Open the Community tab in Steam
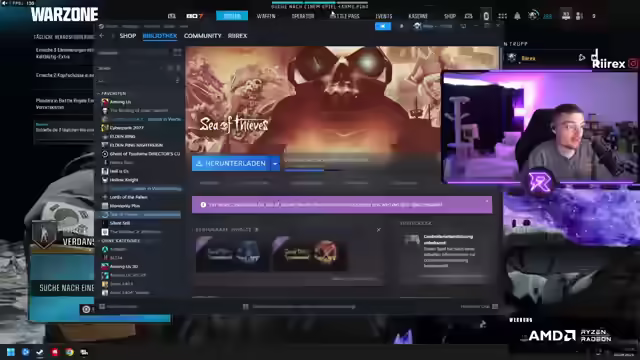 202,36
